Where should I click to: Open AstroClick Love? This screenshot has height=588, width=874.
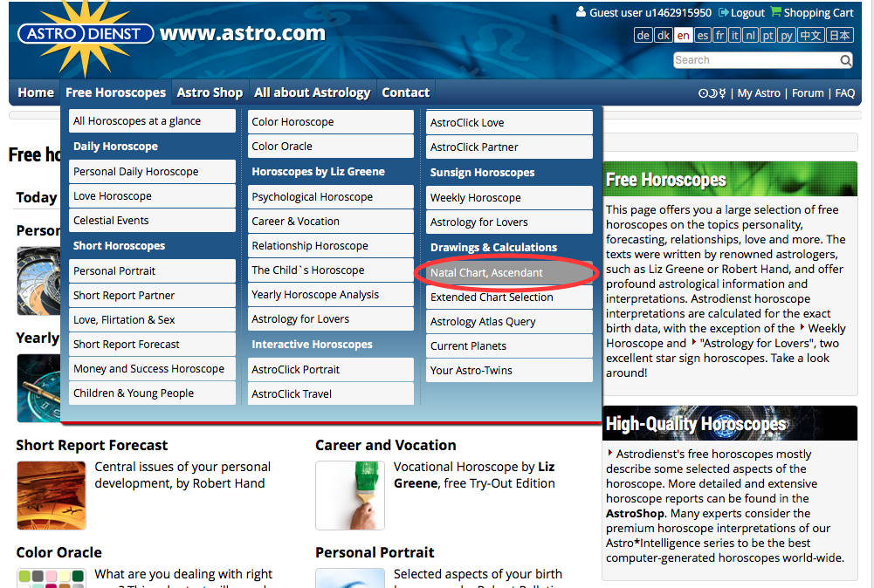pyautogui.click(x=509, y=122)
